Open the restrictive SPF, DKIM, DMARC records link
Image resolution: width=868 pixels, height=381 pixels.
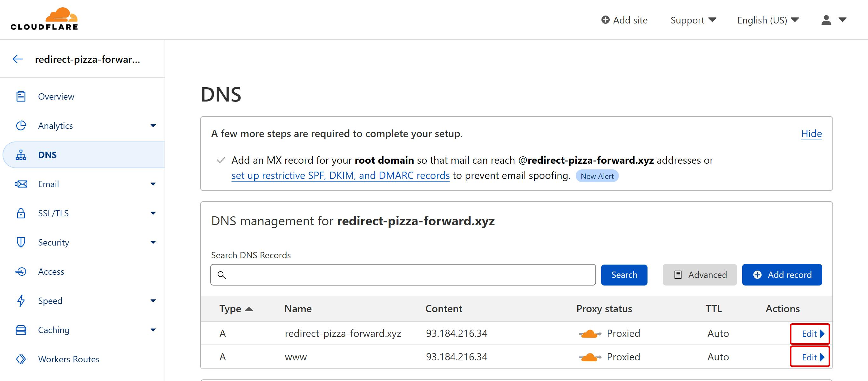coord(340,175)
